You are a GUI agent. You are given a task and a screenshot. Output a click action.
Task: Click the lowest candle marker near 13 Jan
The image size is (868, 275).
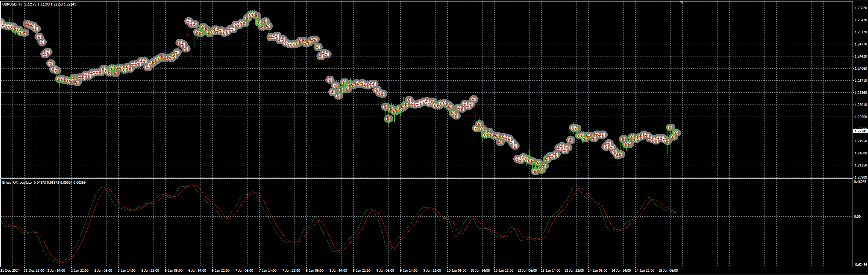click(535, 171)
